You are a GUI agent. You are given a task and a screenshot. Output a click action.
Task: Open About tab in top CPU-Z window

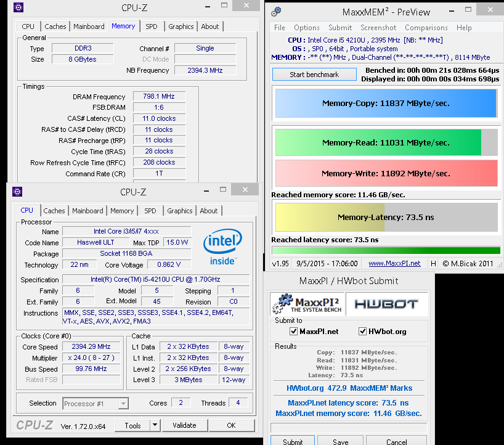click(210, 27)
